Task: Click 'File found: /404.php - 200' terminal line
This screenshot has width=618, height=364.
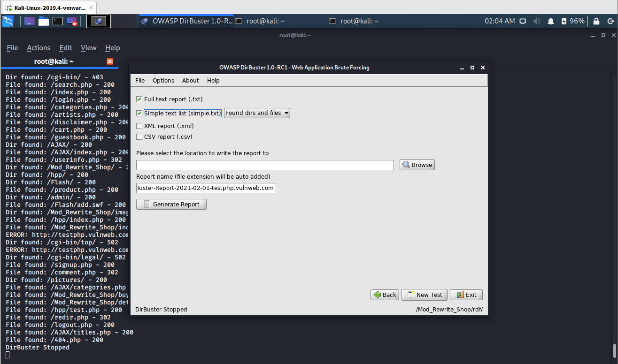Action: coord(54,340)
